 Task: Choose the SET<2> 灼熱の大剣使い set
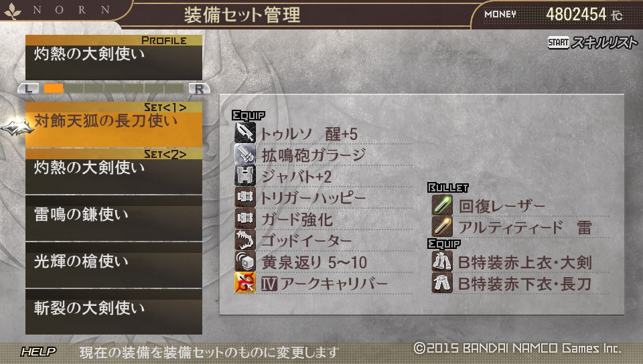(114, 171)
